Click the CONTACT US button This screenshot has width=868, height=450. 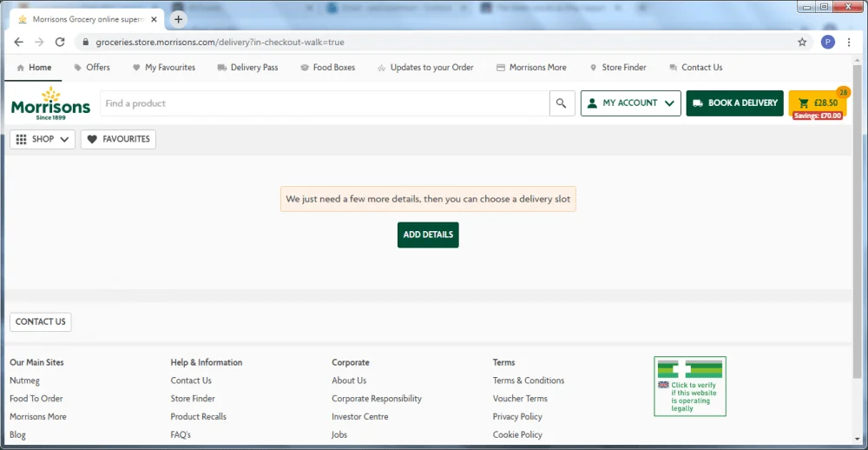point(41,322)
